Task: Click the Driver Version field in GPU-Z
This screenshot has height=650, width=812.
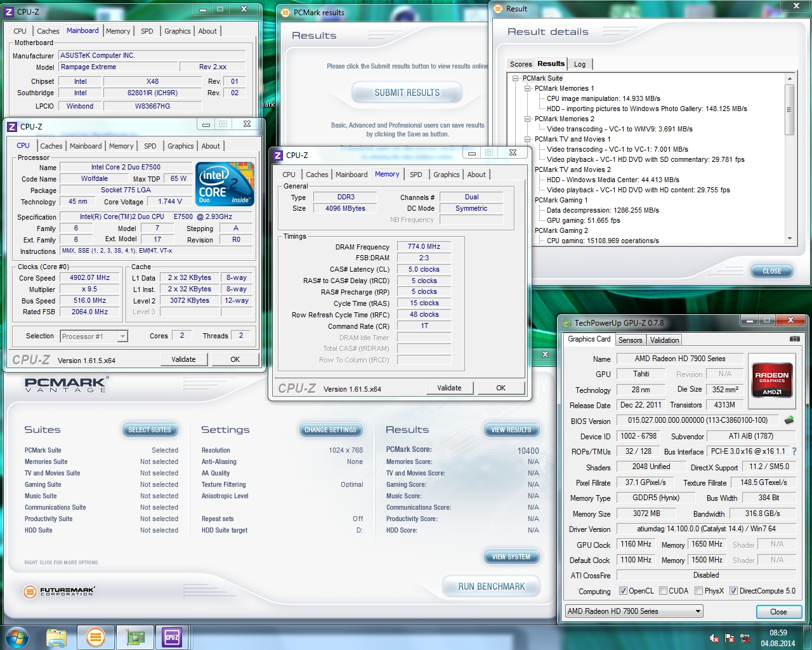Action: (706, 529)
